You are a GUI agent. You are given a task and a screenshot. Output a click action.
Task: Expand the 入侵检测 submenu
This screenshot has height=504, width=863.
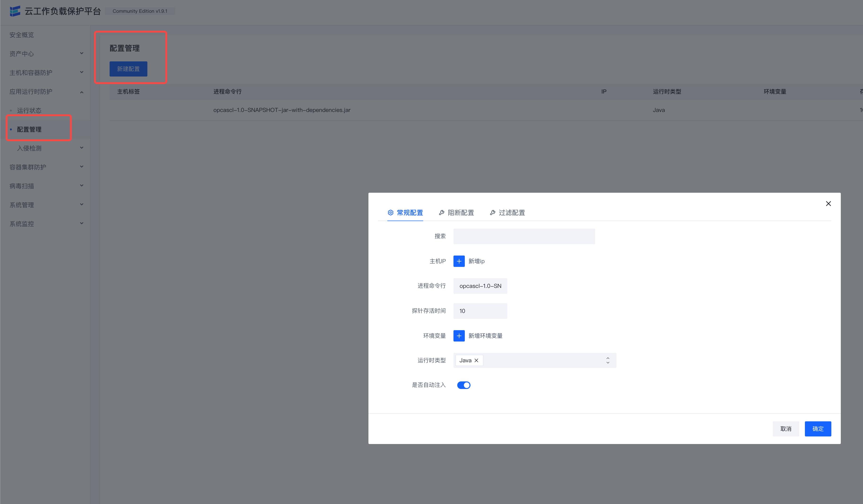click(45, 148)
